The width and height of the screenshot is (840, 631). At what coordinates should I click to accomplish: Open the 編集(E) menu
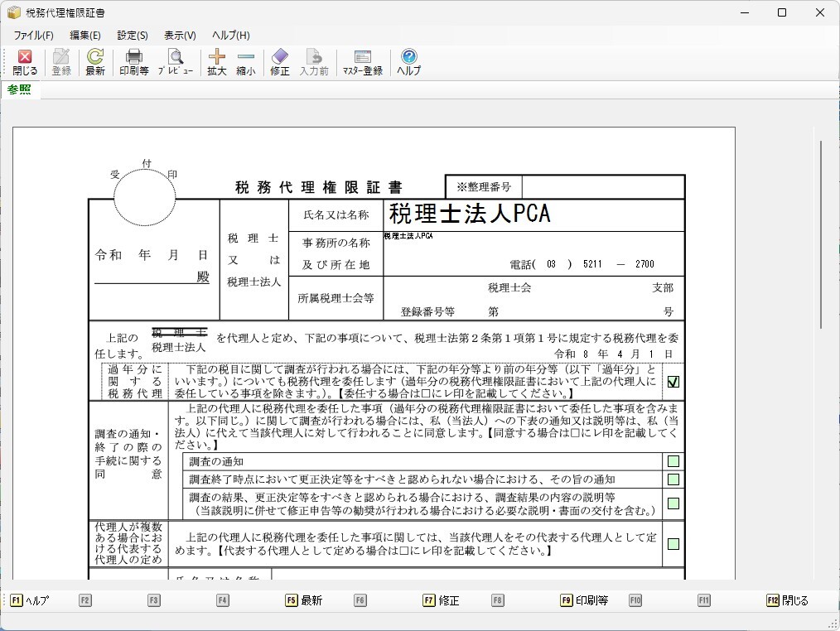85,36
